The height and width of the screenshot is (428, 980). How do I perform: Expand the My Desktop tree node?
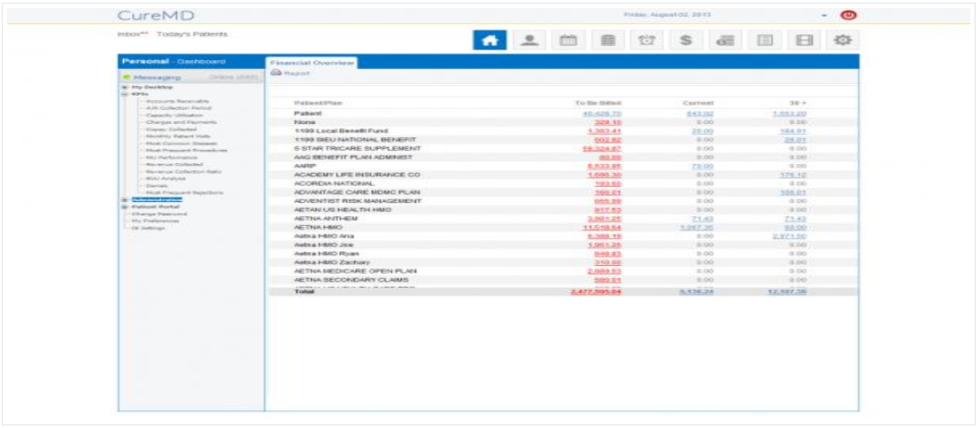[x=124, y=87]
